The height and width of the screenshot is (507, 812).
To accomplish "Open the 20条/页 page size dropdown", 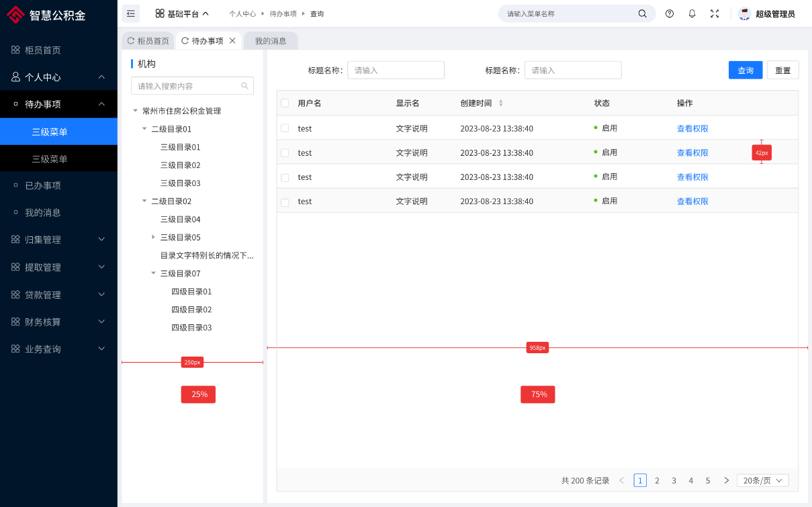I will coord(762,481).
